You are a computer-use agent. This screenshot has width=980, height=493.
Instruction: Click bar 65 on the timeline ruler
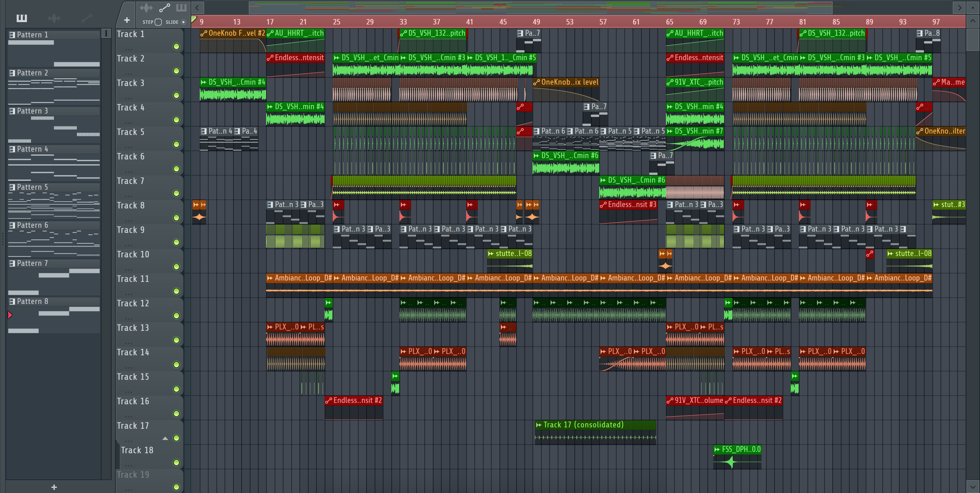tap(669, 22)
